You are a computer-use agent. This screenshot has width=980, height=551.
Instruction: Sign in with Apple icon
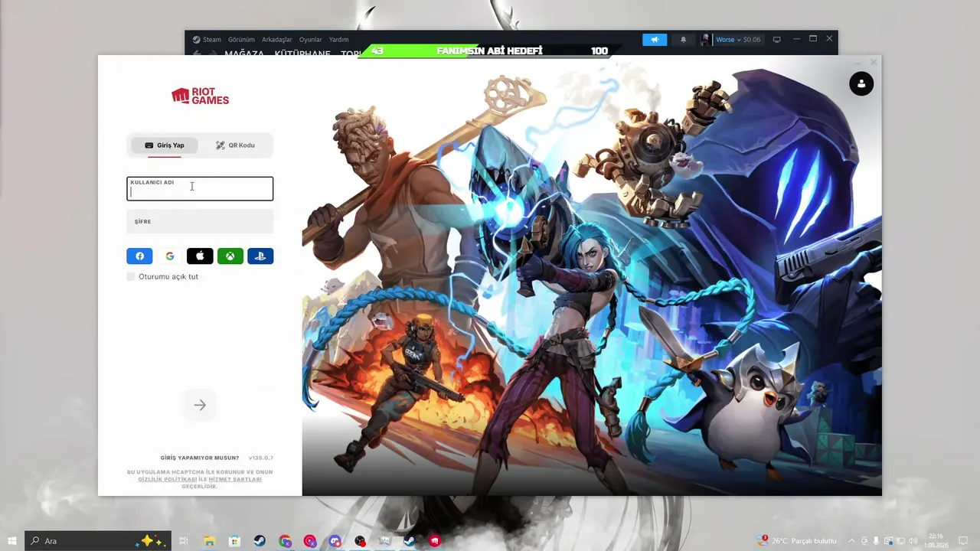[200, 256]
